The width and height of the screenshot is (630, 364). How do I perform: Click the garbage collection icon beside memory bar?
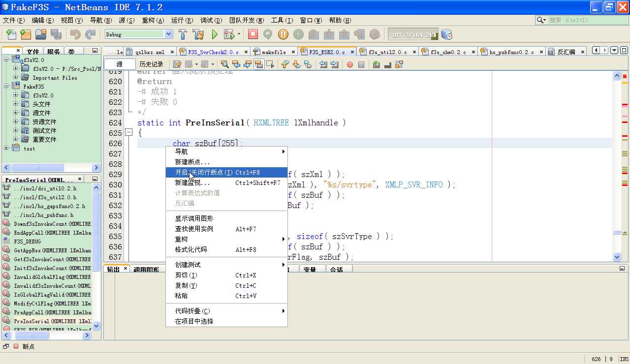tap(446, 34)
